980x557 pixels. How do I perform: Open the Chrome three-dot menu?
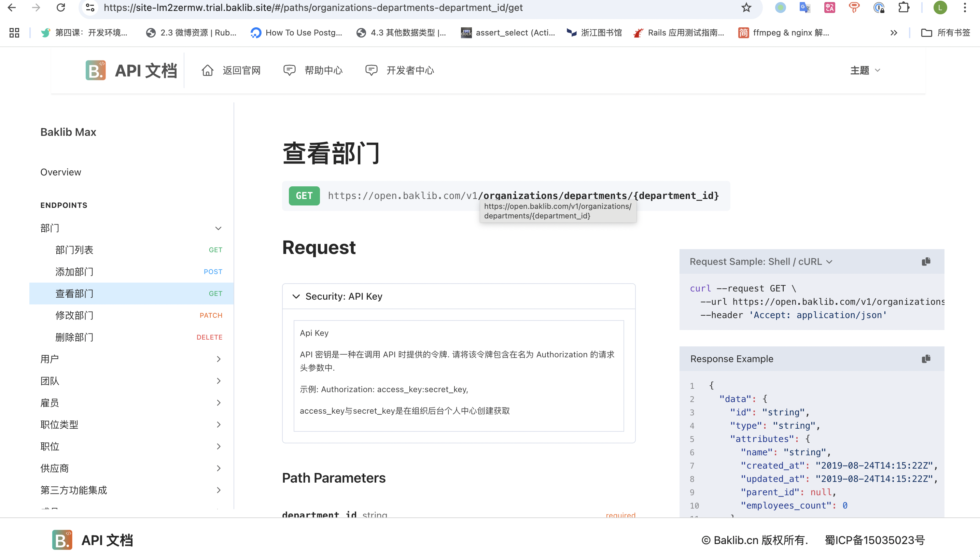click(x=965, y=7)
